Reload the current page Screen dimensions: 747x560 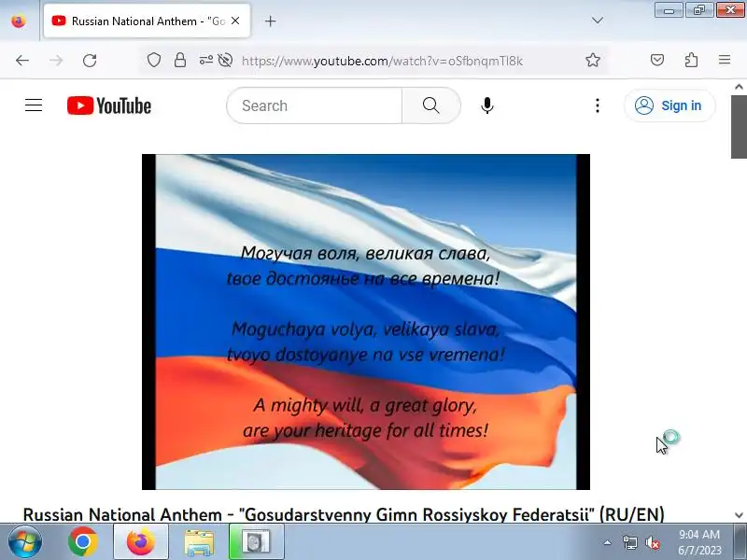tap(90, 61)
